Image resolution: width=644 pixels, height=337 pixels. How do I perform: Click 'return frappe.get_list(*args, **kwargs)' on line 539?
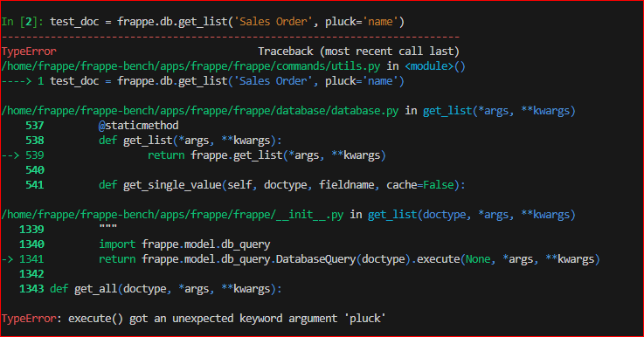(267, 155)
